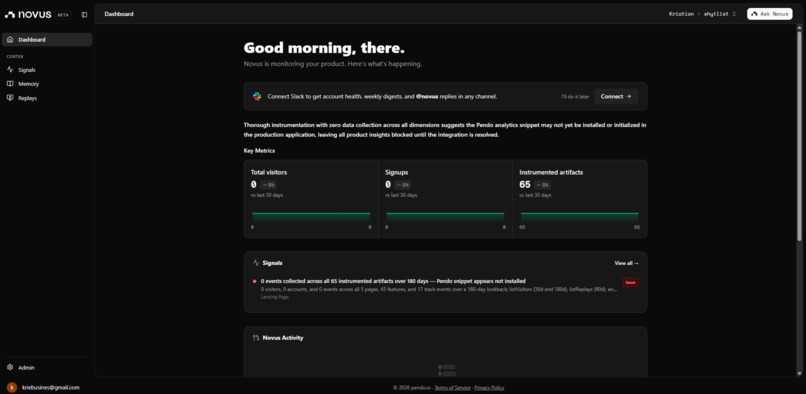This screenshot has width=806, height=394.
Task: Dismiss the Slack banner with I'll do it later
Action: tap(575, 97)
